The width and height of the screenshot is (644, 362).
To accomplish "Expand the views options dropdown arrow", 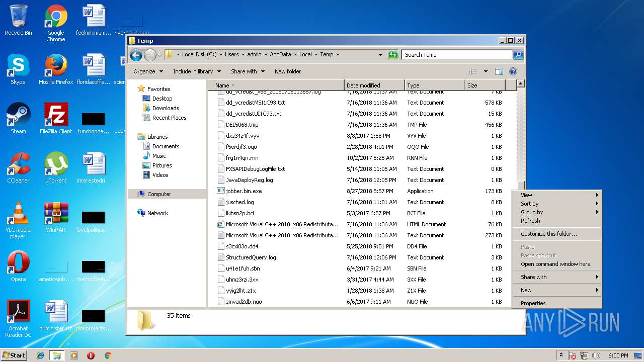I will (486, 71).
